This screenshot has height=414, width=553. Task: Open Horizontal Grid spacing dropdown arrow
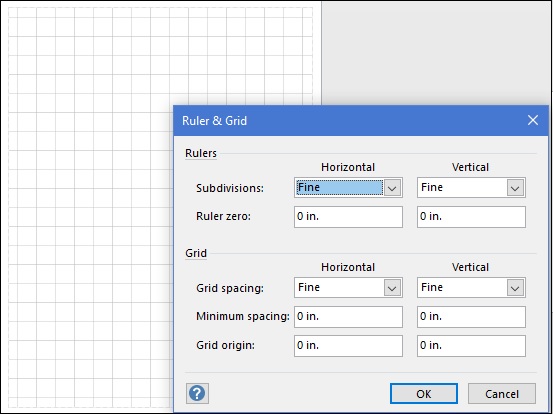(392, 288)
